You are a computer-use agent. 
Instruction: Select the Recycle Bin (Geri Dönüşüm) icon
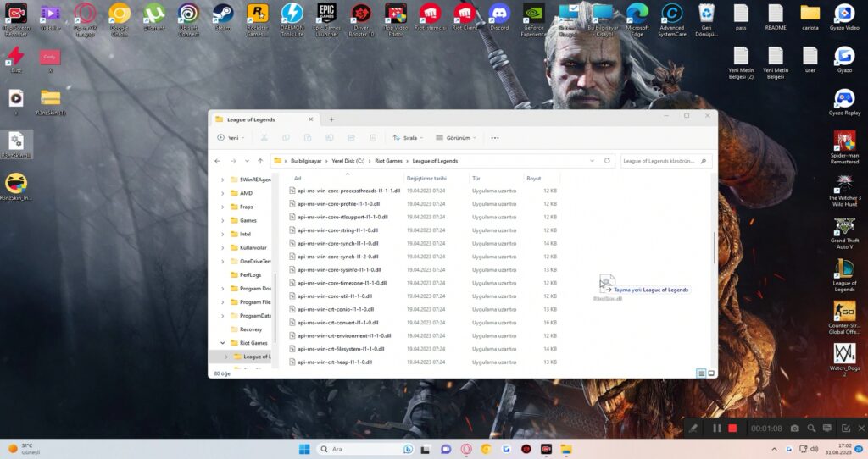706,19
